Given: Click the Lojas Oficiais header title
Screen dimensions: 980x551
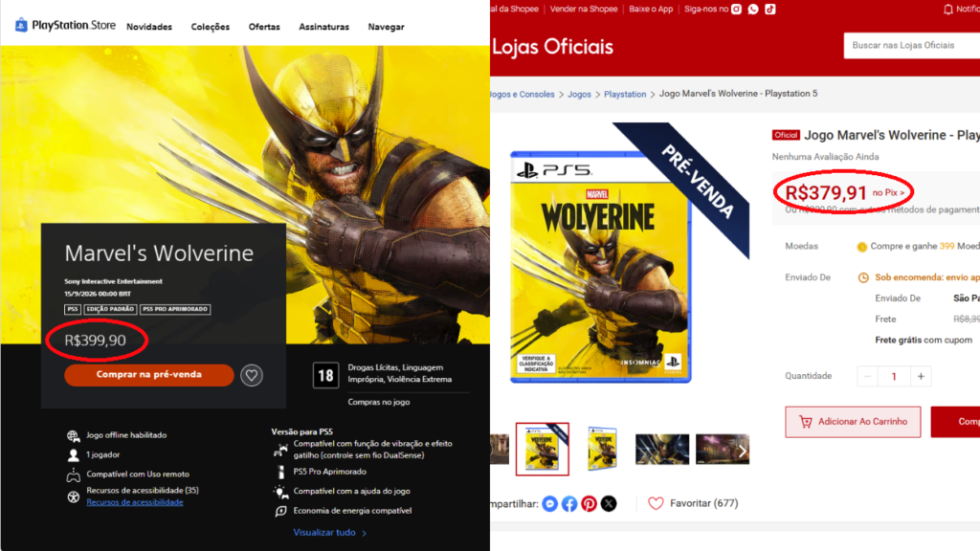Looking at the screenshot, I should pyautogui.click(x=552, y=47).
